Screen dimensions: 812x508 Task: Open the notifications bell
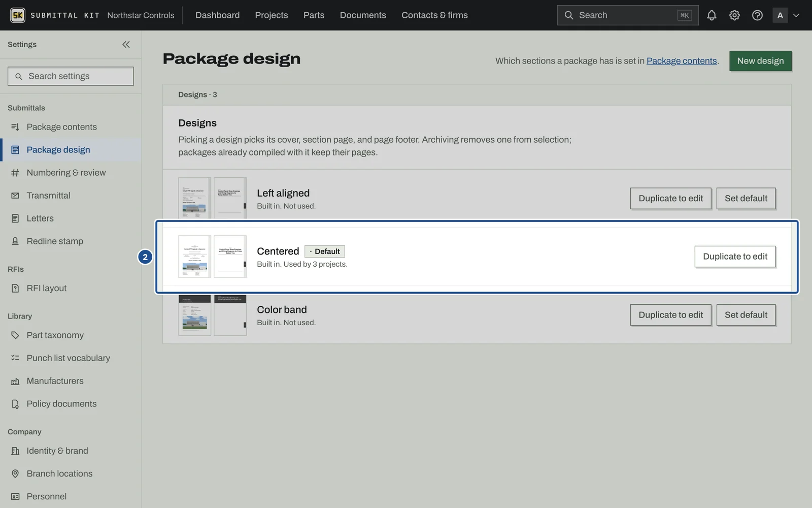point(712,15)
